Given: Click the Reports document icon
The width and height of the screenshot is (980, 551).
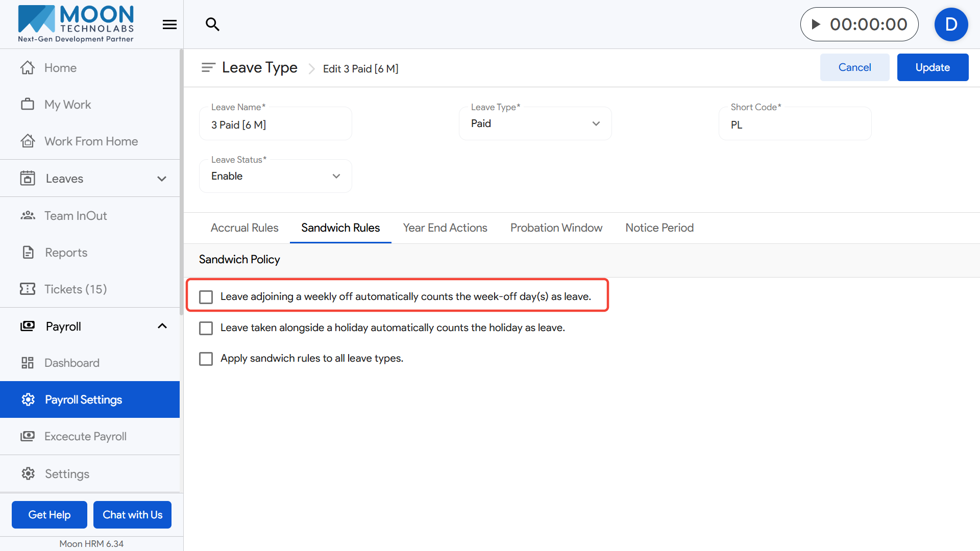Looking at the screenshot, I should (x=28, y=253).
